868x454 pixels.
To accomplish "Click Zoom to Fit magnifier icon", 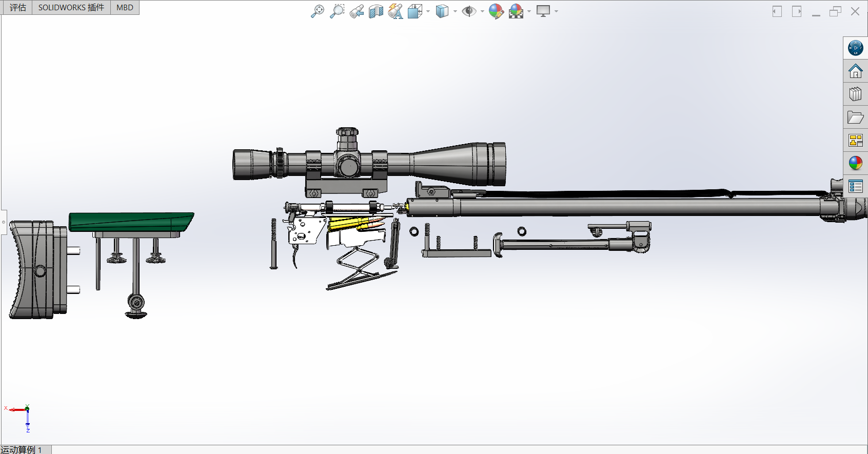I will tap(318, 11).
